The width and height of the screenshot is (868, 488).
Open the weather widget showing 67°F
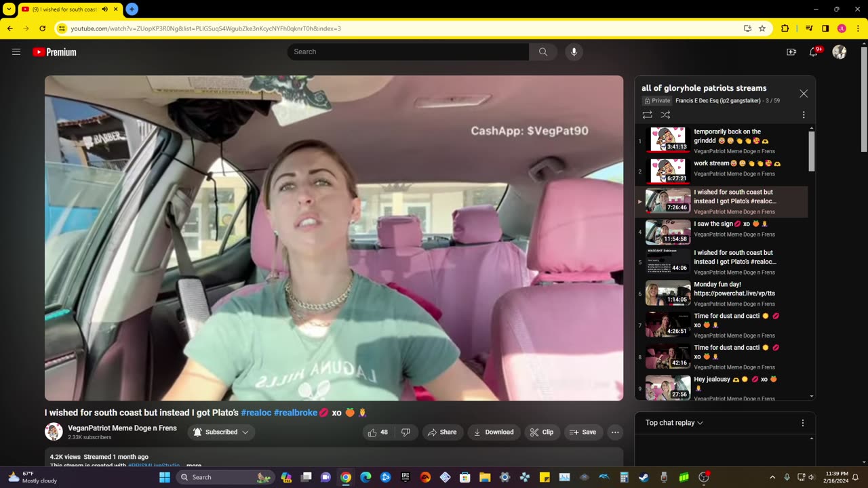coord(32,477)
